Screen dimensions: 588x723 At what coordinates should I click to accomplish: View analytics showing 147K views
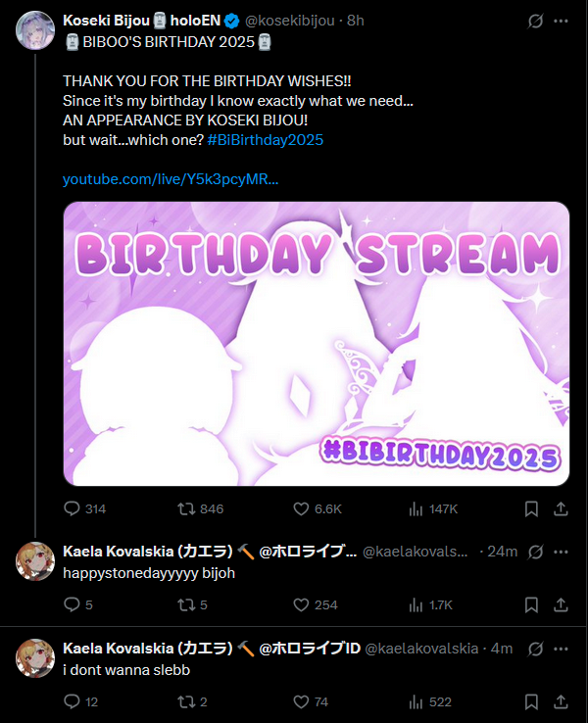pyautogui.click(x=416, y=508)
